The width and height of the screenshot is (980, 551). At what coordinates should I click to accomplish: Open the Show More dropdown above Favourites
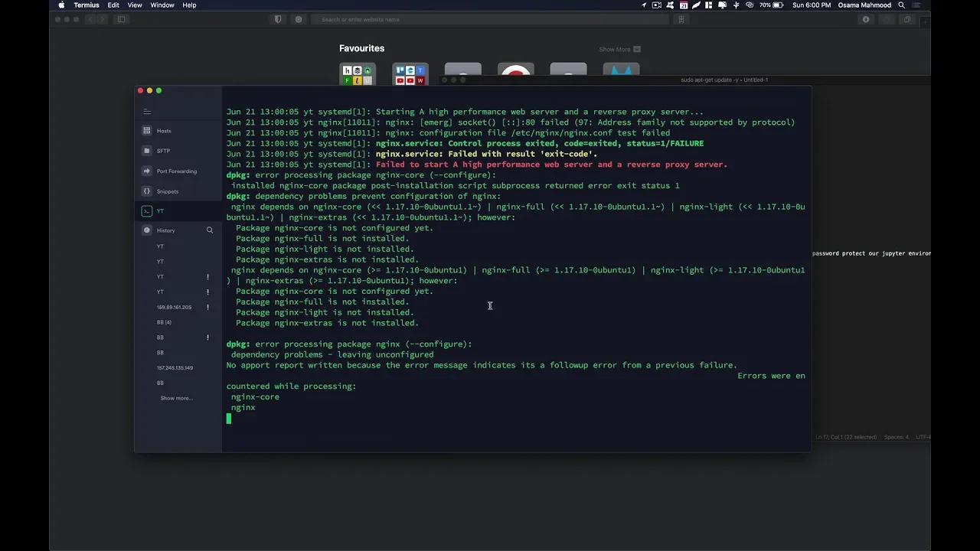click(x=620, y=49)
